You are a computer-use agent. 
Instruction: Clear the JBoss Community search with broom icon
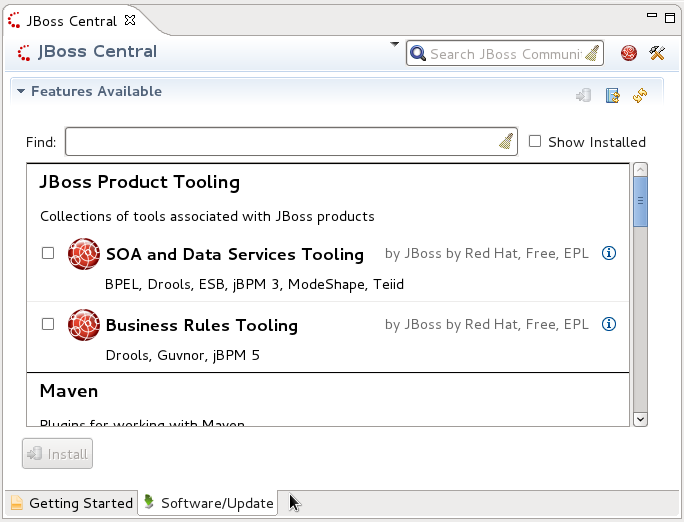pyautogui.click(x=592, y=54)
